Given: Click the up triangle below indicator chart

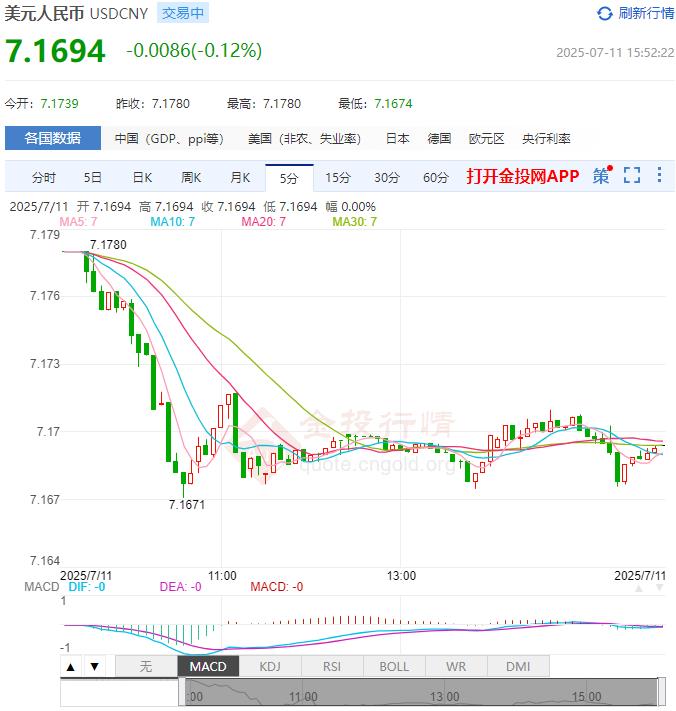Looking at the screenshot, I should tap(71, 667).
